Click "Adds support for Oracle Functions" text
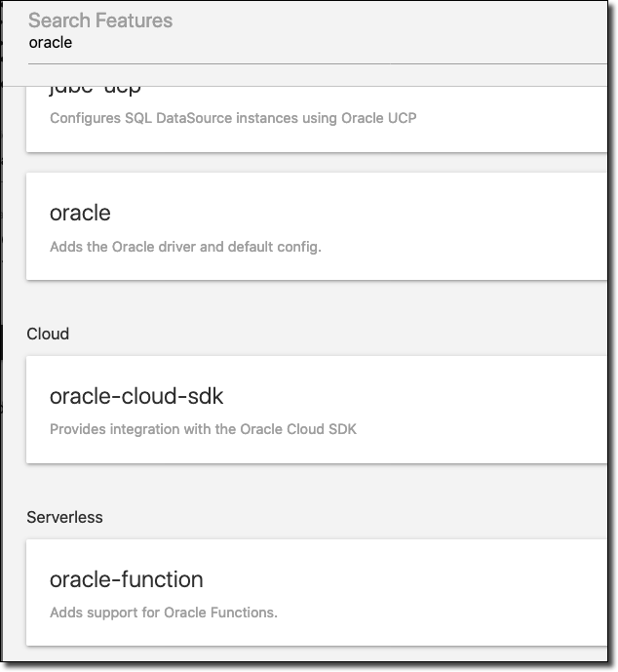618x672 pixels. (x=164, y=613)
